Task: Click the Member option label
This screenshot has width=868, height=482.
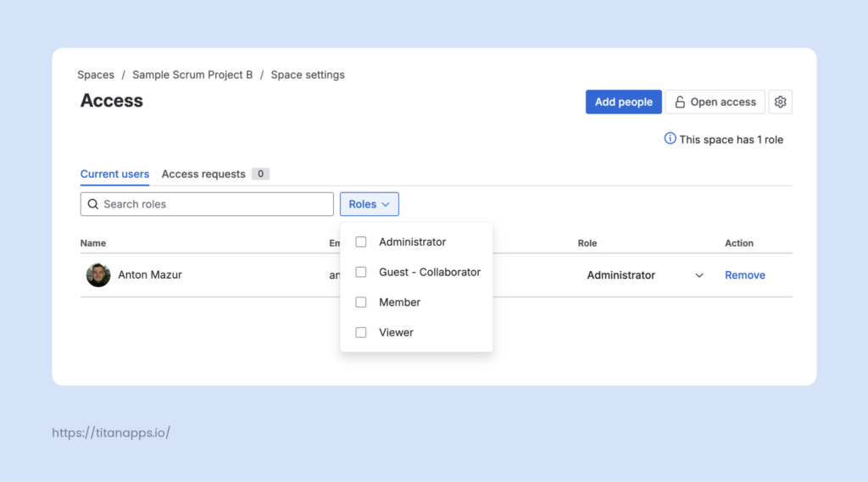Action: [400, 302]
